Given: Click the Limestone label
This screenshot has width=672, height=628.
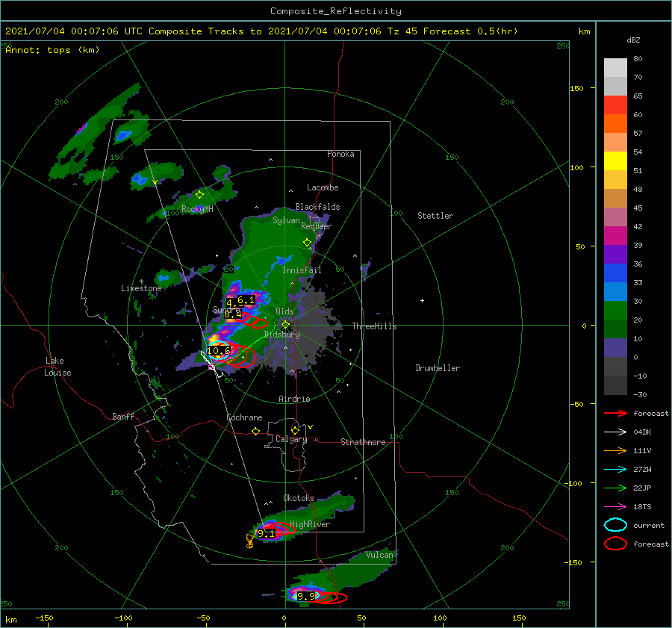Looking at the screenshot, I should tap(141, 288).
